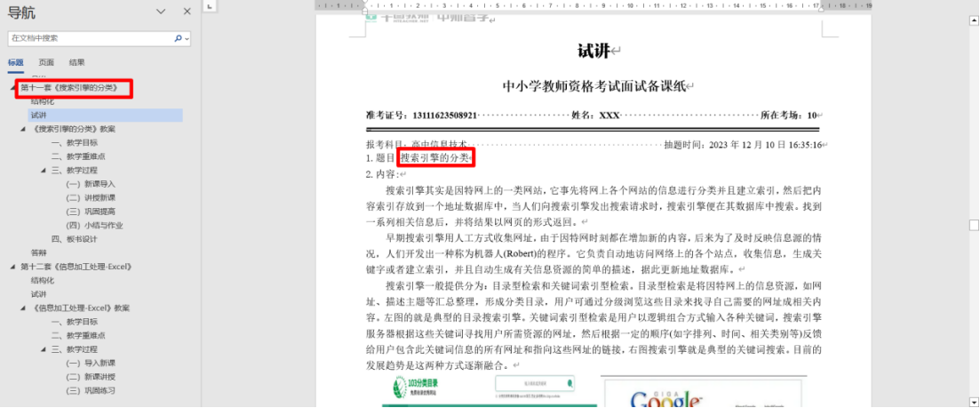This screenshot has width=980, height=408.
Task: Click the magnifier search icon in navigation pane
Action: [x=178, y=39]
